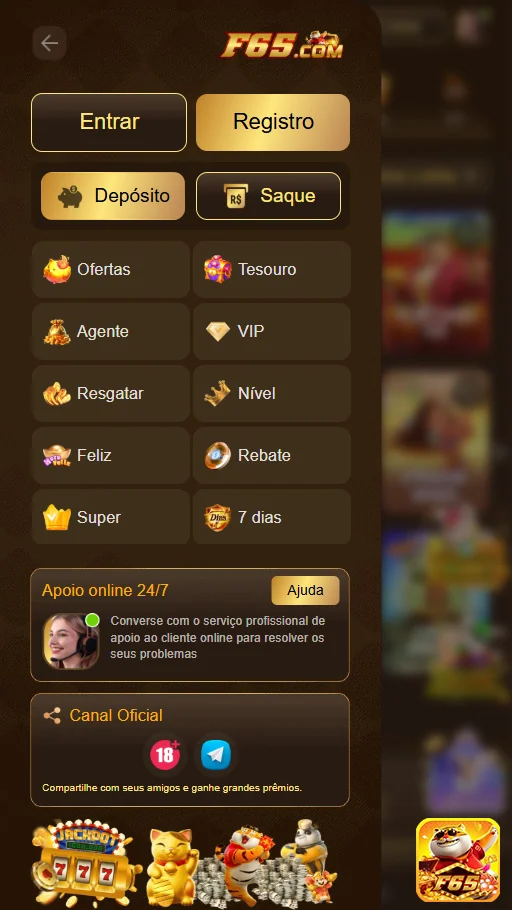Viewport: 512px width, 910px height.
Task: Open the Nível crown item
Action: click(272, 393)
